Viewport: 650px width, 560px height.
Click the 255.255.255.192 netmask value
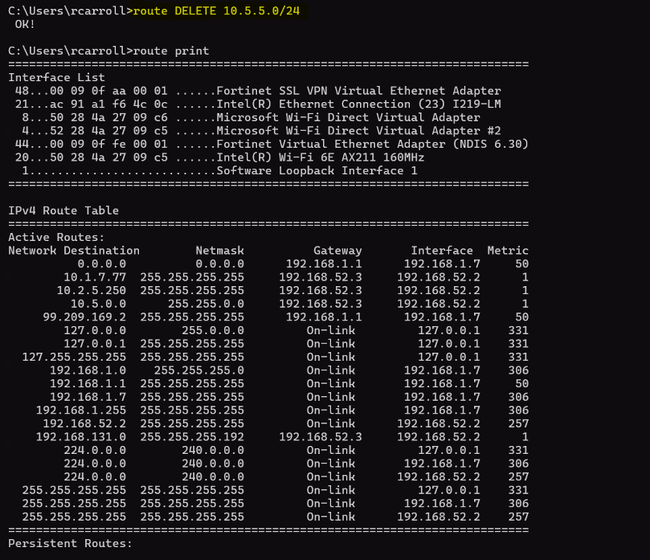[x=192, y=437]
